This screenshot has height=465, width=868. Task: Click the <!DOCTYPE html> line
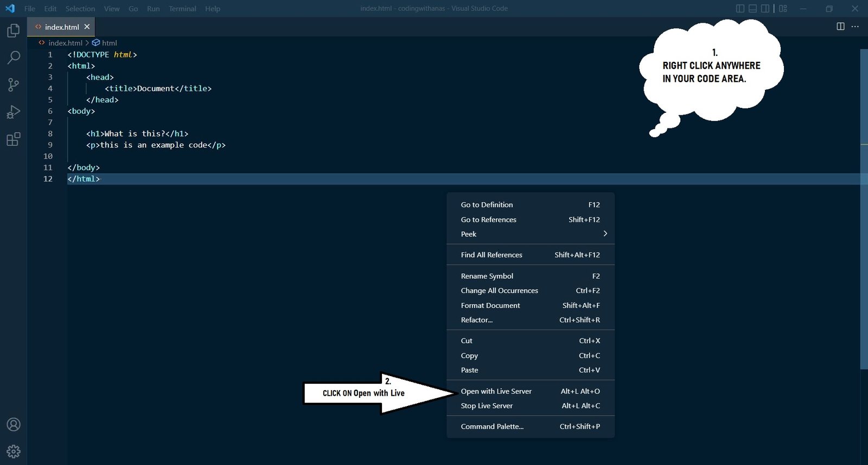coord(102,55)
